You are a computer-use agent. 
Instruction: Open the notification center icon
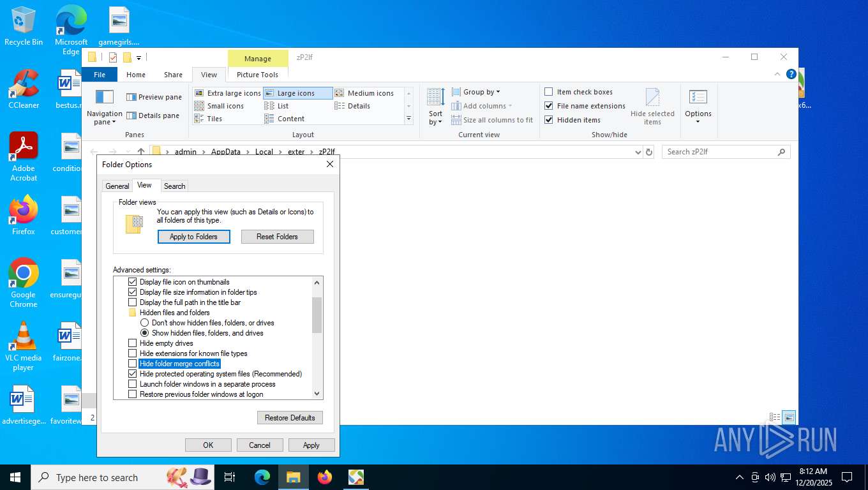click(847, 477)
